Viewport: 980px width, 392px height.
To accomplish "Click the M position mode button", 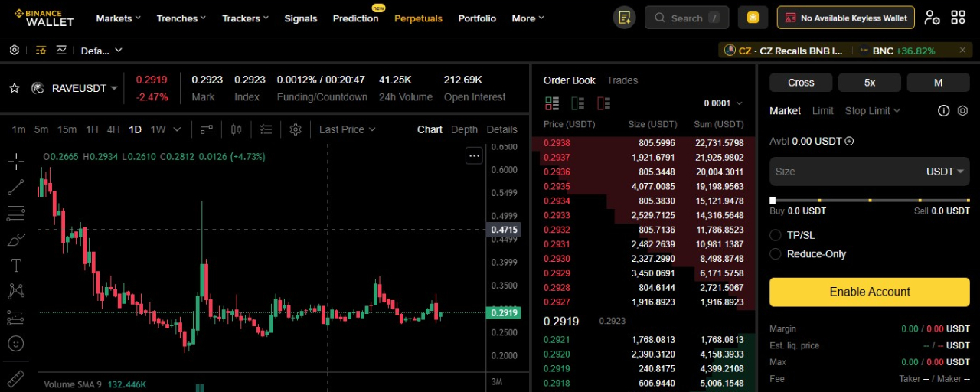I will point(939,83).
